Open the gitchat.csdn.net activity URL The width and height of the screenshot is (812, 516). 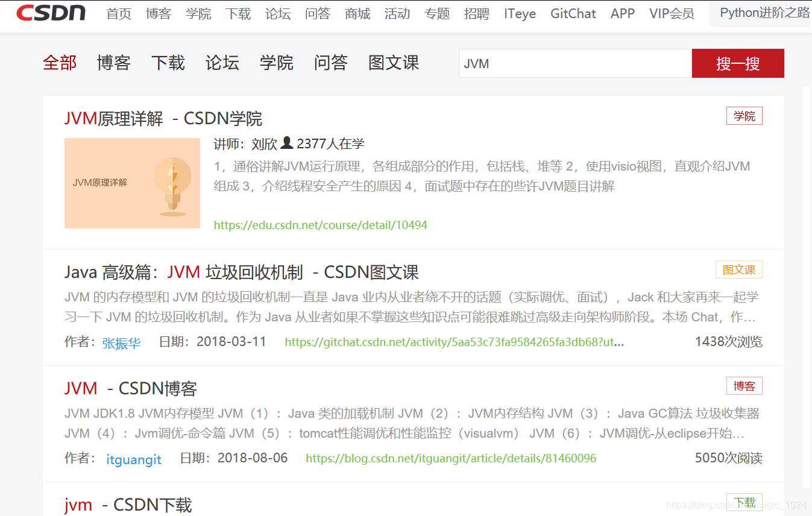pos(455,342)
